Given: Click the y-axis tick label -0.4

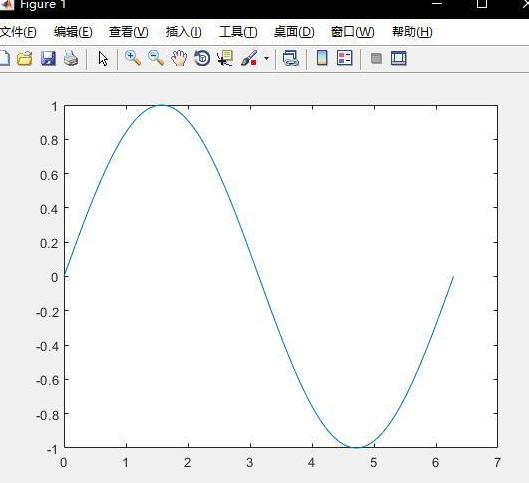Looking at the screenshot, I should coord(47,346).
